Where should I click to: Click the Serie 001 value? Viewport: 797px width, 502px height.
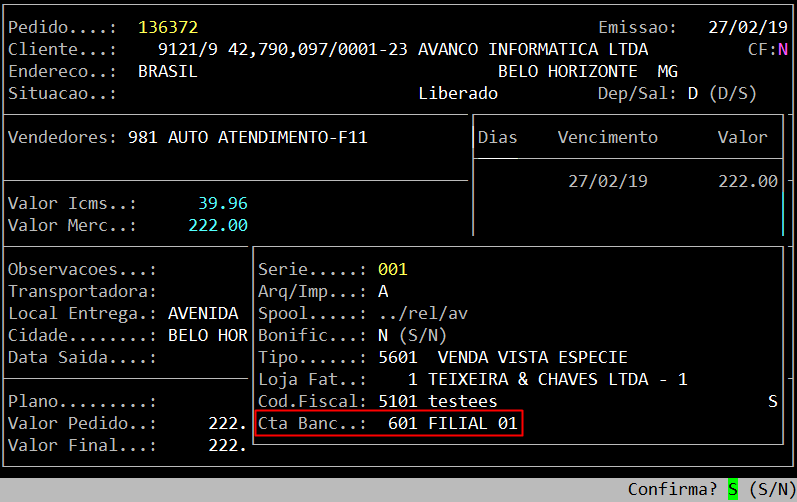click(x=392, y=270)
